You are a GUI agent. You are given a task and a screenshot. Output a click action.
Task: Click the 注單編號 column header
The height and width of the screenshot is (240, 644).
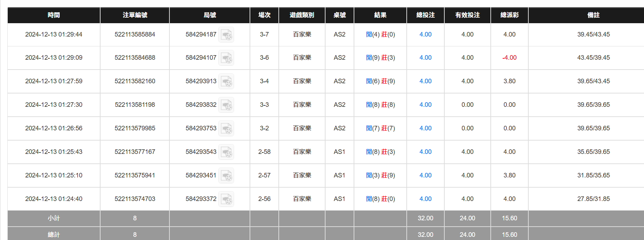135,15
